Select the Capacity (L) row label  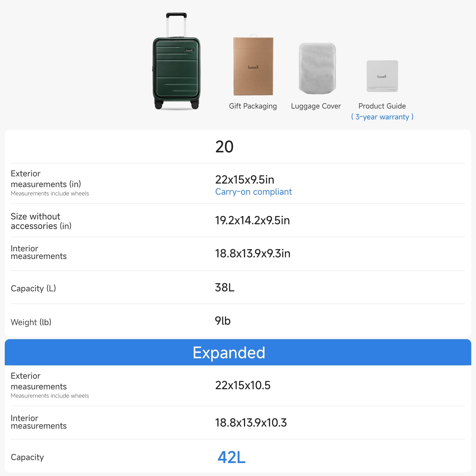pyautogui.click(x=33, y=288)
